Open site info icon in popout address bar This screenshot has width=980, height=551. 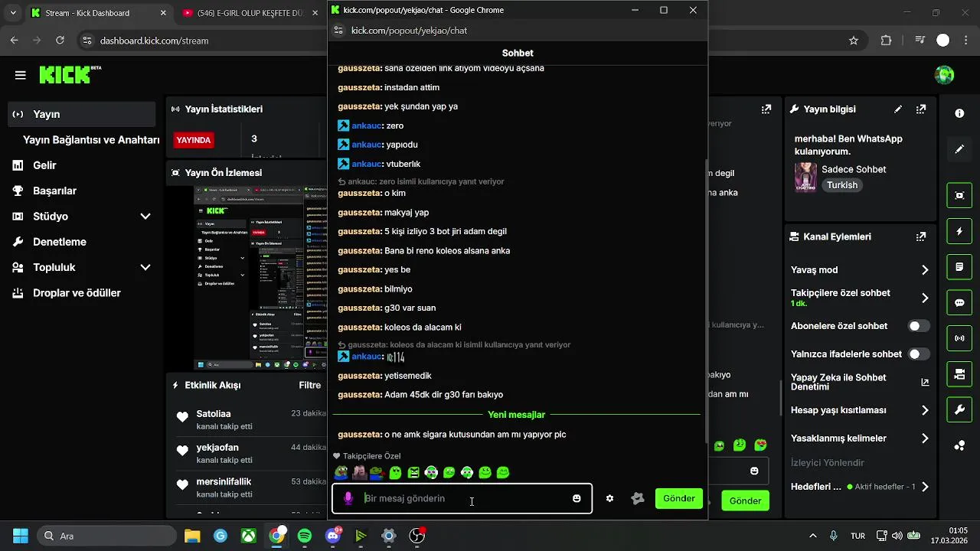pyautogui.click(x=339, y=31)
